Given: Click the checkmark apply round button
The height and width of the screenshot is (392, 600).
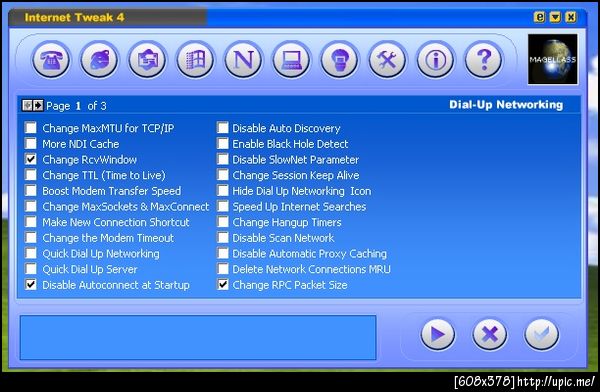Looking at the screenshot, I should [x=541, y=335].
